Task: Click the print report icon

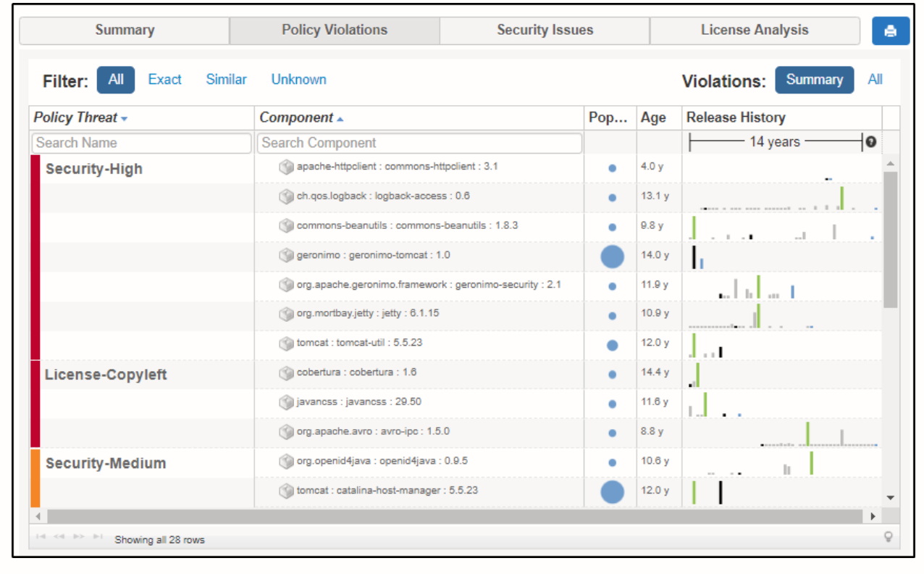Action: 890,30
